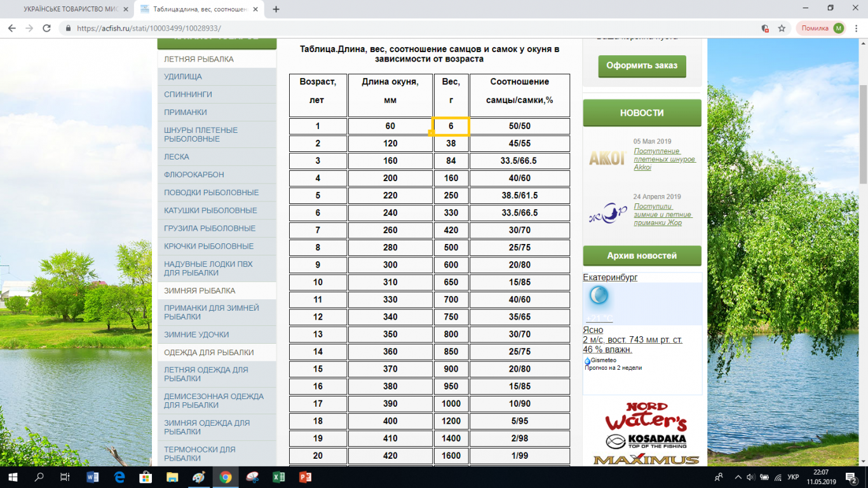This screenshot has width=868, height=488.
Task: Click Екатеринбург weather link
Action: [610, 278]
